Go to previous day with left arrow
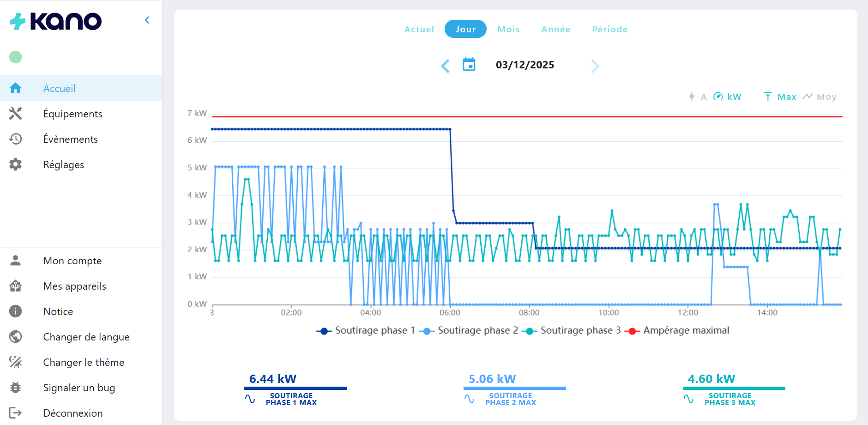The height and width of the screenshot is (425, 868). coord(445,66)
